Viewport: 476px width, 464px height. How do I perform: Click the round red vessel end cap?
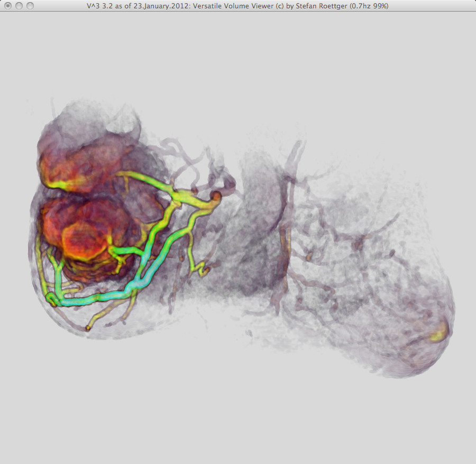216,197
